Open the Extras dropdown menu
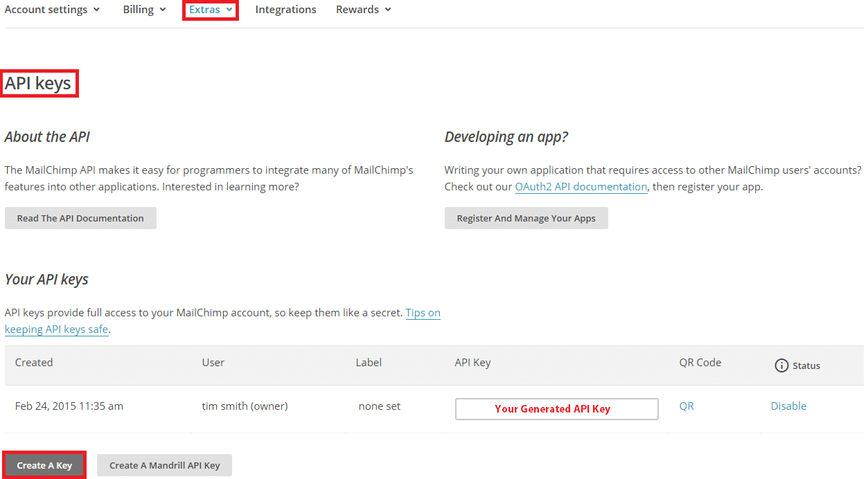 pos(211,10)
